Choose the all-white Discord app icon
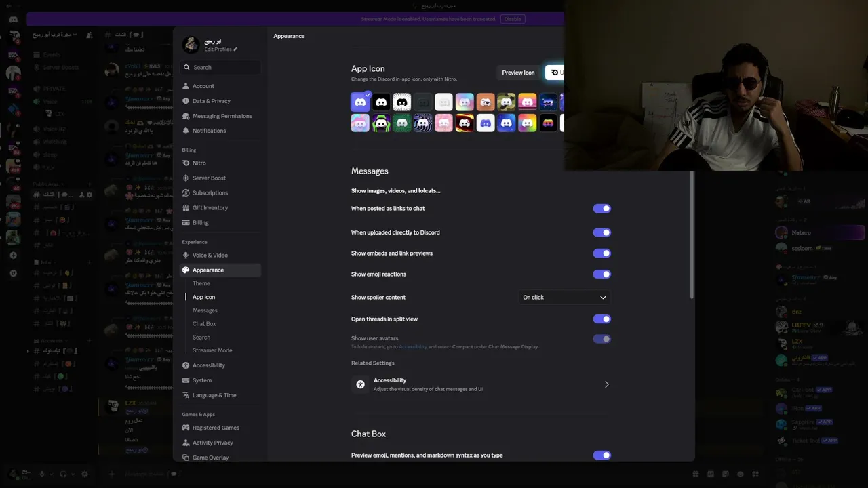 pyautogui.click(x=443, y=102)
